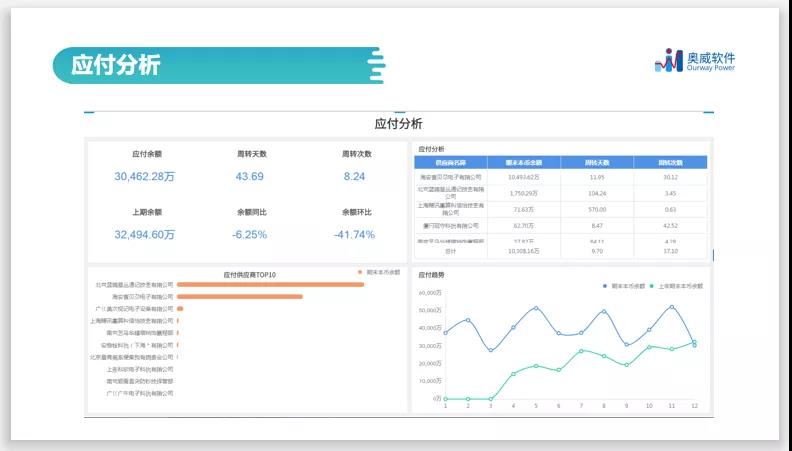The image size is (792, 451).
Task: Click the y-axis label 60,000万
Action: coord(430,293)
